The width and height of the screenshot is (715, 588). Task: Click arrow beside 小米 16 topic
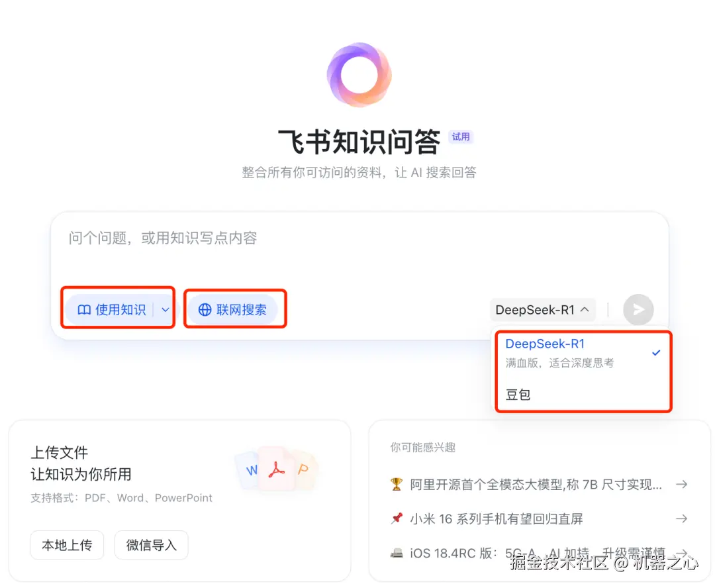pos(682,518)
